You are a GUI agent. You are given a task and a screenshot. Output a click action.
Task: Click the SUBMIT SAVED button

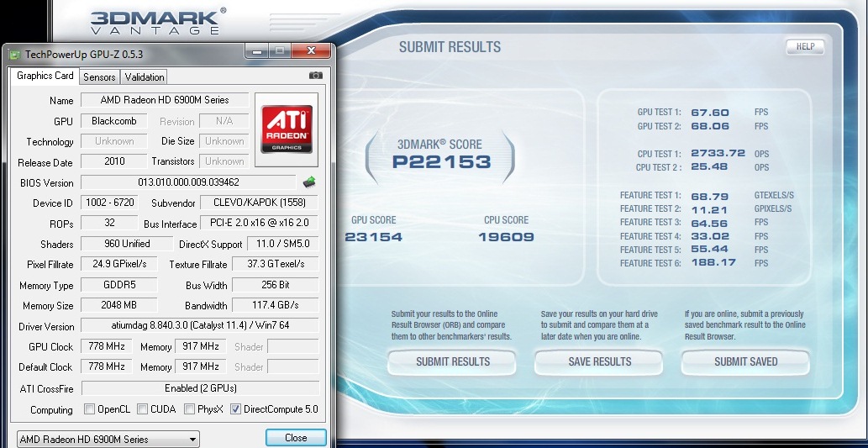[x=745, y=361]
